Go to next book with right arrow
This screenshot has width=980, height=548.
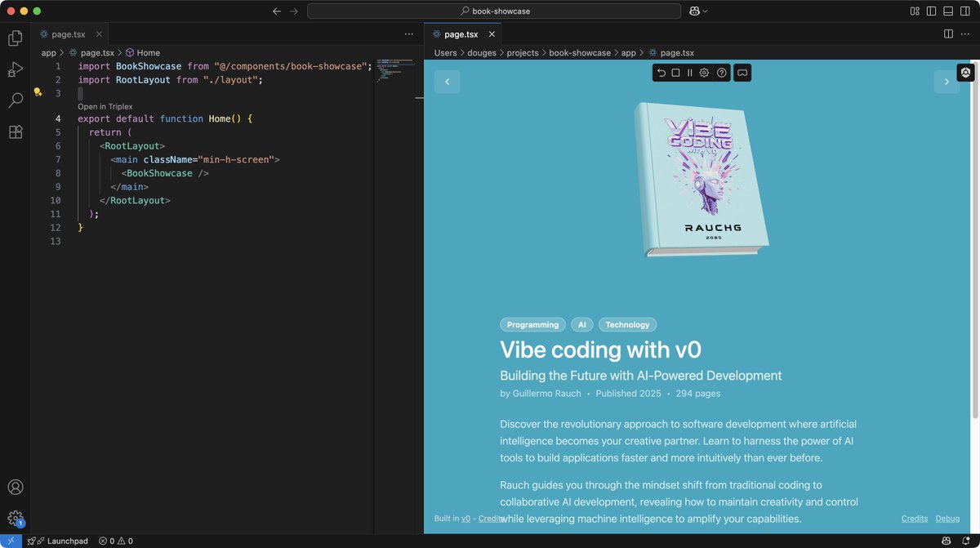(947, 82)
